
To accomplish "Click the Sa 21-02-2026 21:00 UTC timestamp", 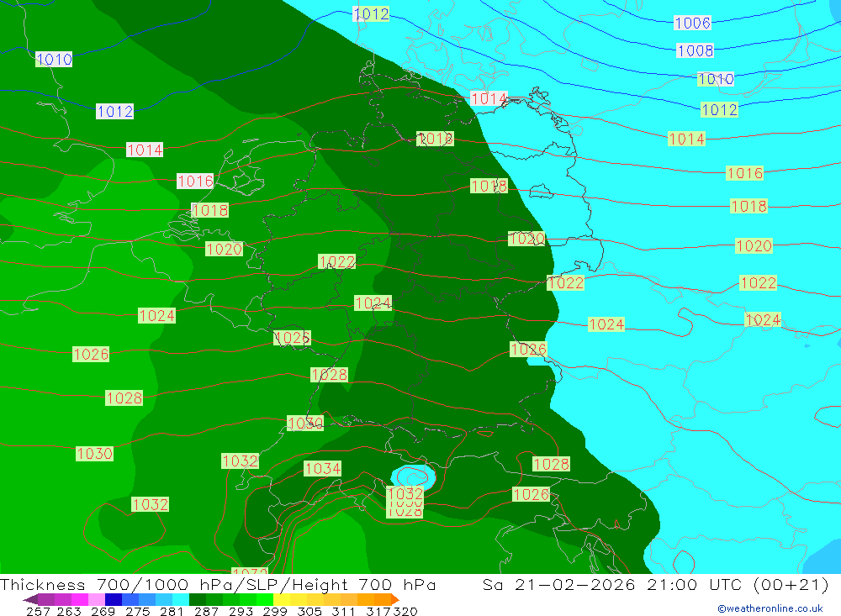I will [655, 584].
